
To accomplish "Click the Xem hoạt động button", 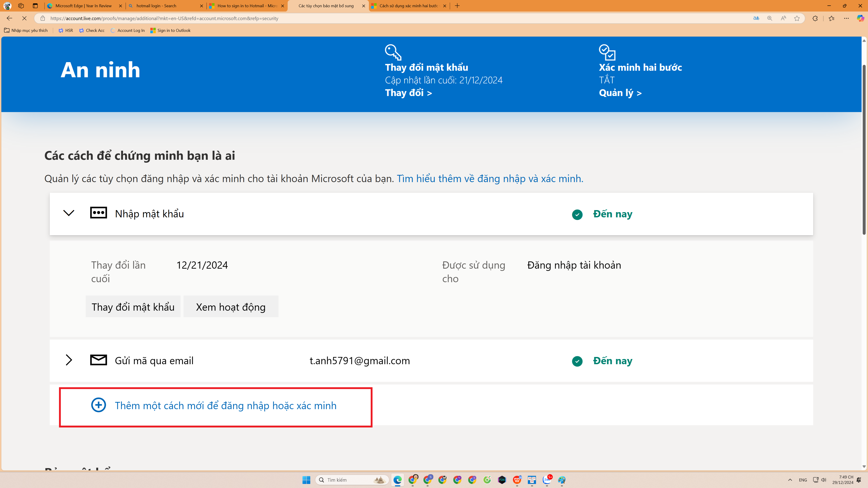I will click(231, 307).
